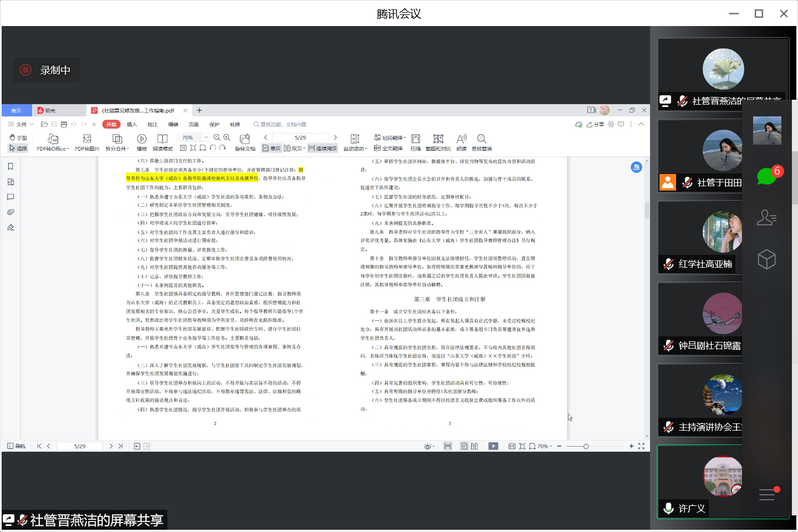Switch to 单页 single-page view
Image resolution: width=798 pixels, height=532 pixels.
(x=272, y=149)
